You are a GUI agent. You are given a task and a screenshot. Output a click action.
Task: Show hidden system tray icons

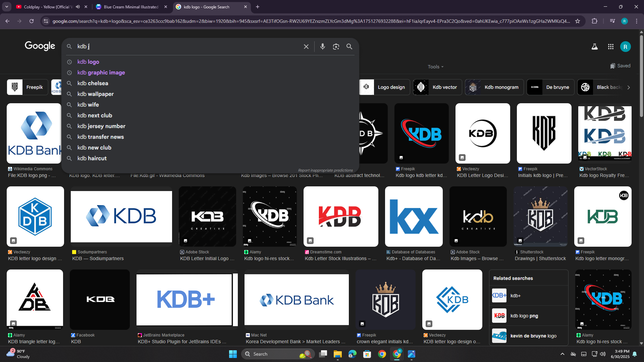click(562, 354)
